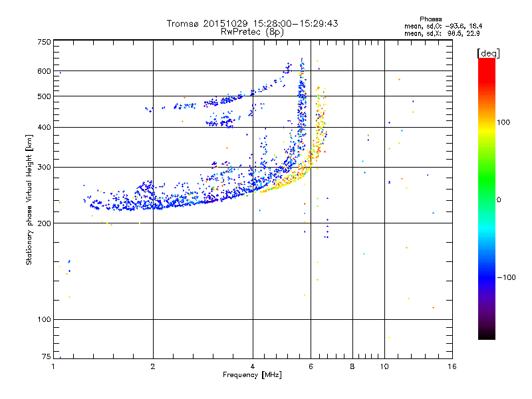
Task: Click the '4' x-axis tick label
Action: (x=253, y=366)
